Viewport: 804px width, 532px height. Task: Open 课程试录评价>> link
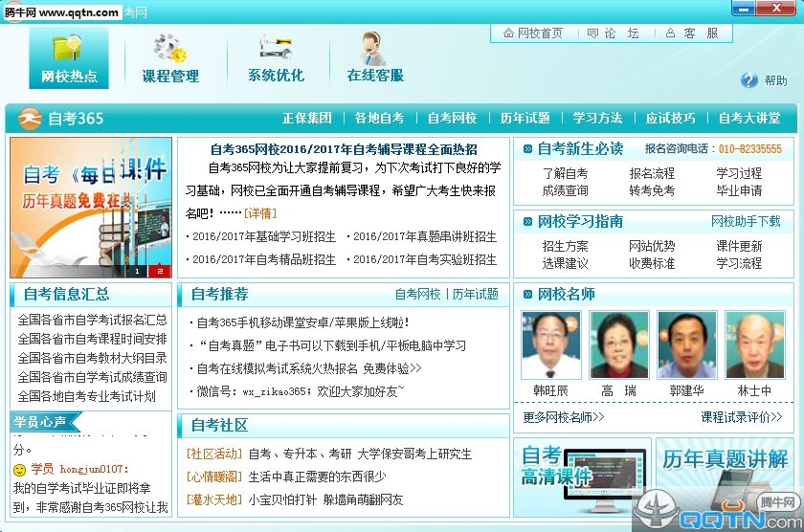742,417
